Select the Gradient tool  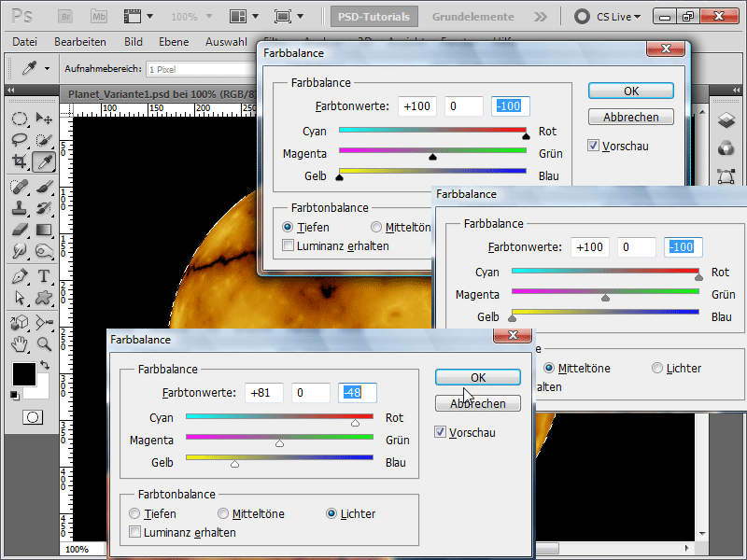click(44, 230)
